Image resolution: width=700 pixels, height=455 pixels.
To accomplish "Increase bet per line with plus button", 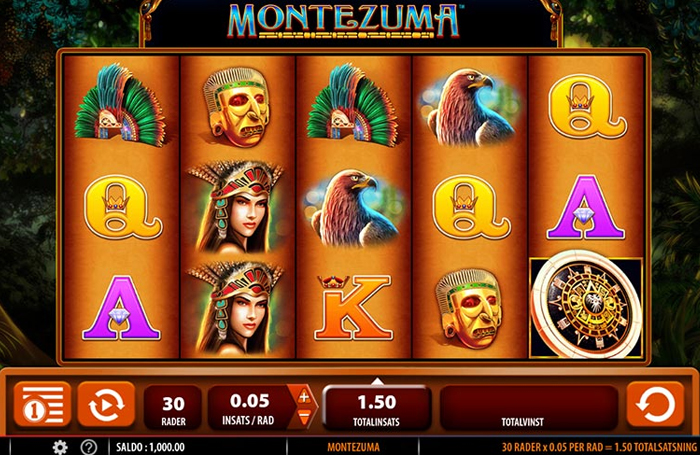I will (x=304, y=396).
